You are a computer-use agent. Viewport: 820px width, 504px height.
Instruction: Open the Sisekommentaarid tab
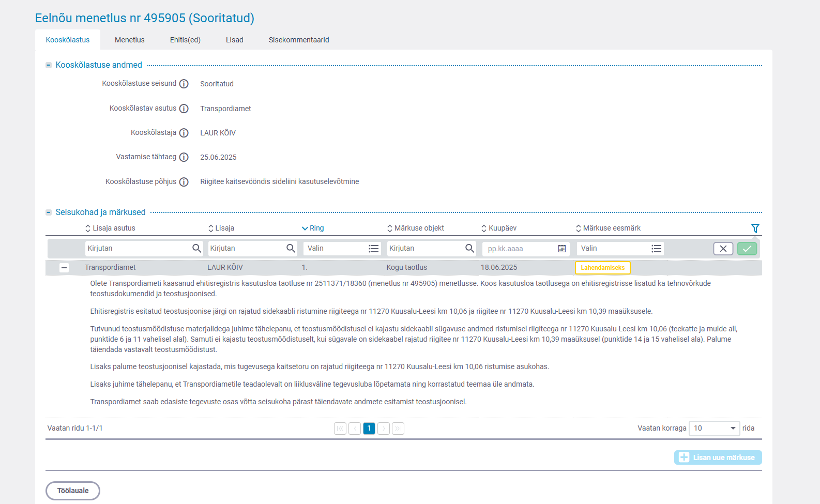(299, 40)
